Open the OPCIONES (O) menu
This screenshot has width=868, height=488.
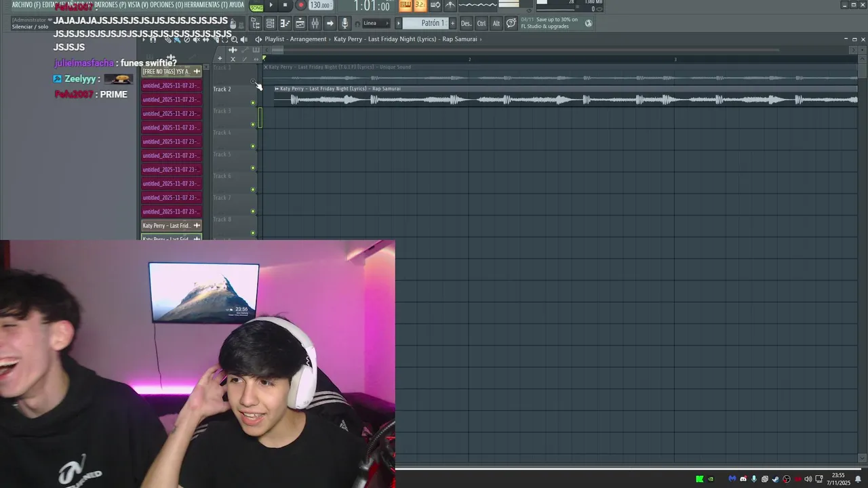pyautogui.click(x=166, y=5)
